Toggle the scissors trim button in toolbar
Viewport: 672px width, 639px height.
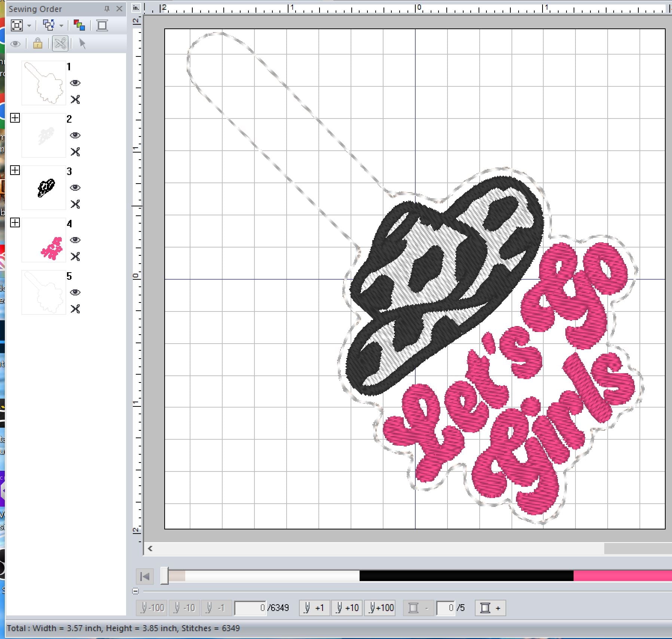pos(60,44)
